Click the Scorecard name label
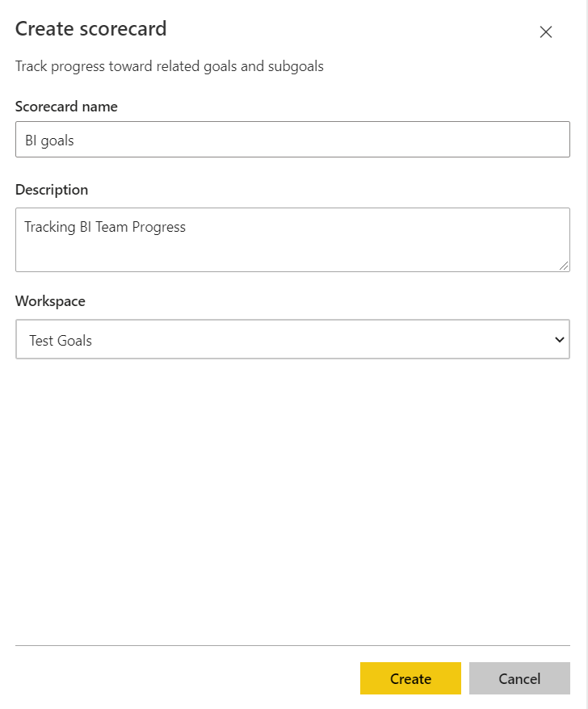Screen dimensions: 588x709 [x=66, y=106]
